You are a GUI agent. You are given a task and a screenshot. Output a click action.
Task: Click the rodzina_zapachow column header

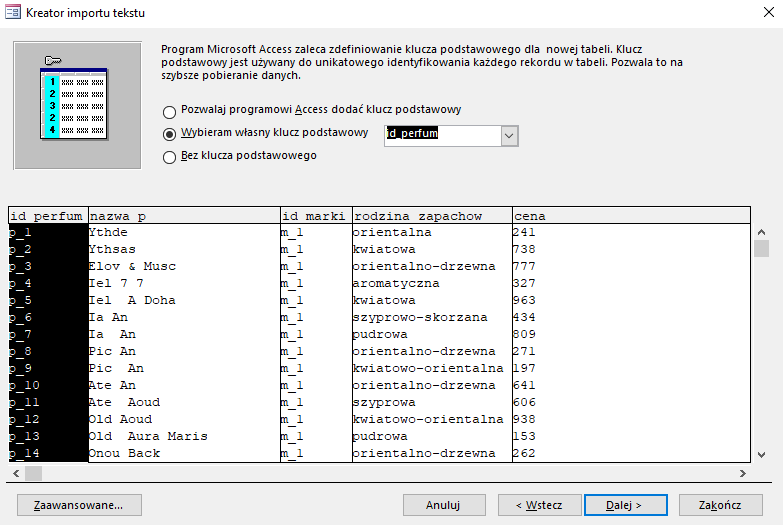tap(432, 216)
